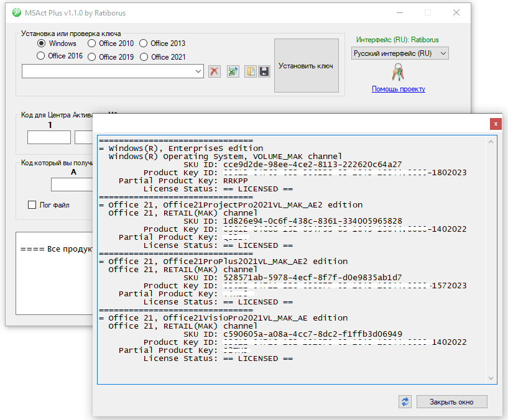Viewport: 508px width, 420px height.
Task: Click the Интерфейс (RU): Ratiborus label
Action: click(397, 40)
